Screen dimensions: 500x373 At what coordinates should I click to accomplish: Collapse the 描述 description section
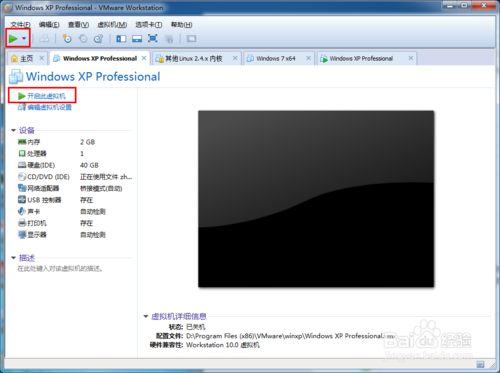click(14, 258)
